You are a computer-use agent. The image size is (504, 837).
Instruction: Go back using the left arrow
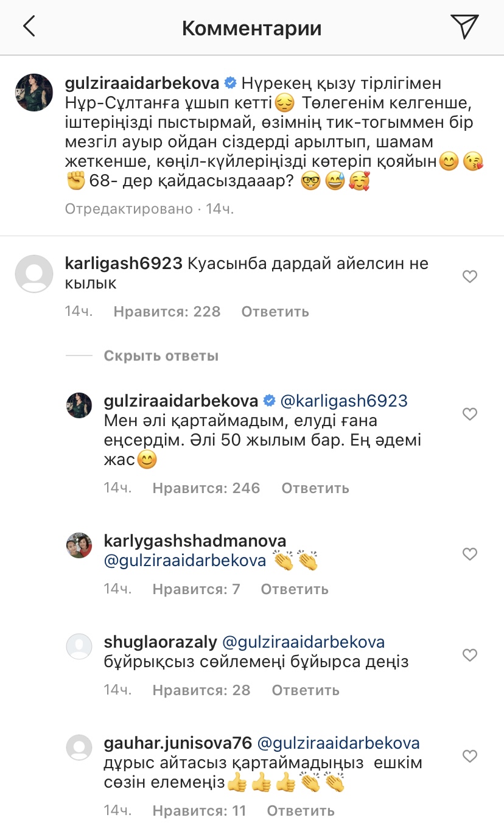29,26
